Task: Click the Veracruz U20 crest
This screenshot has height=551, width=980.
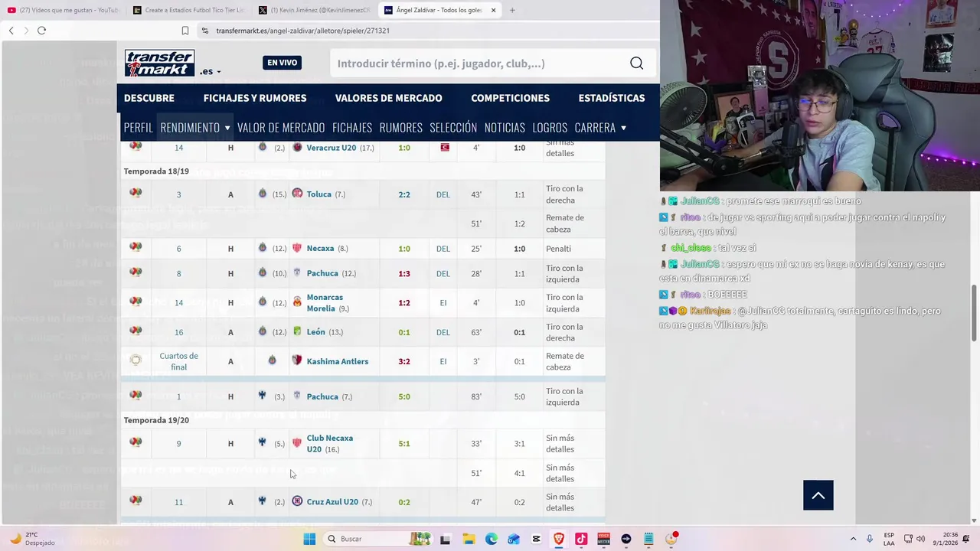Action: pyautogui.click(x=297, y=147)
